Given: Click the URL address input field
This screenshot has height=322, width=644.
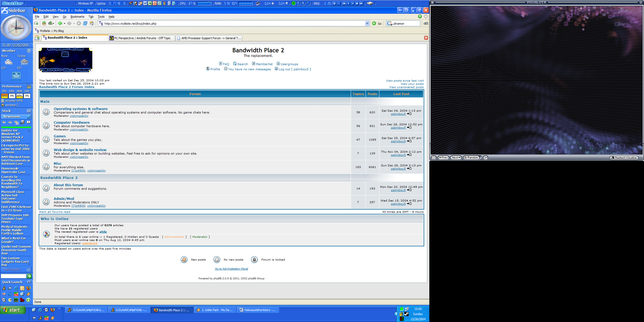Looking at the screenshot, I should [x=234, y=23].
